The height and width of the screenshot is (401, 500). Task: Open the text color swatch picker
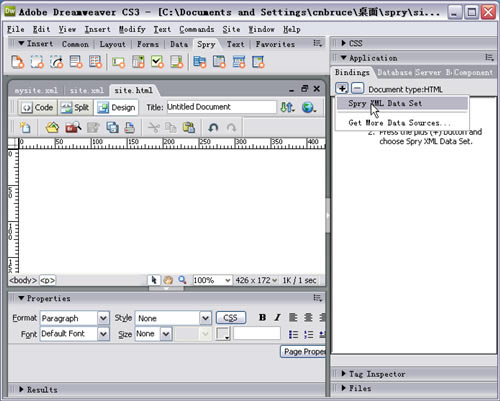[x=223, y=334]
